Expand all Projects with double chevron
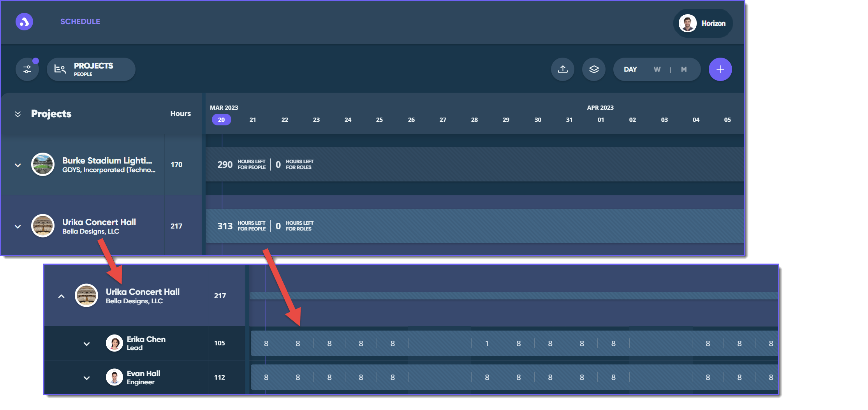Viewport: 868px width, 410px height. (x=18, y=114)
